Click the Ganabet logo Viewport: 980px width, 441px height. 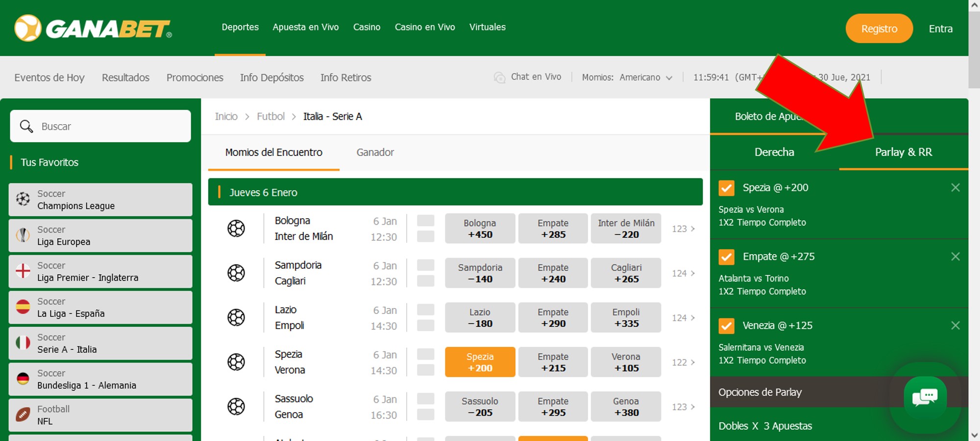(93, 28)
